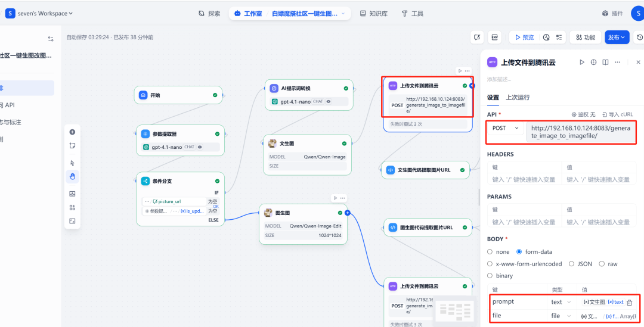Click the export image icon in left toolbar

[x=72, y=194]
